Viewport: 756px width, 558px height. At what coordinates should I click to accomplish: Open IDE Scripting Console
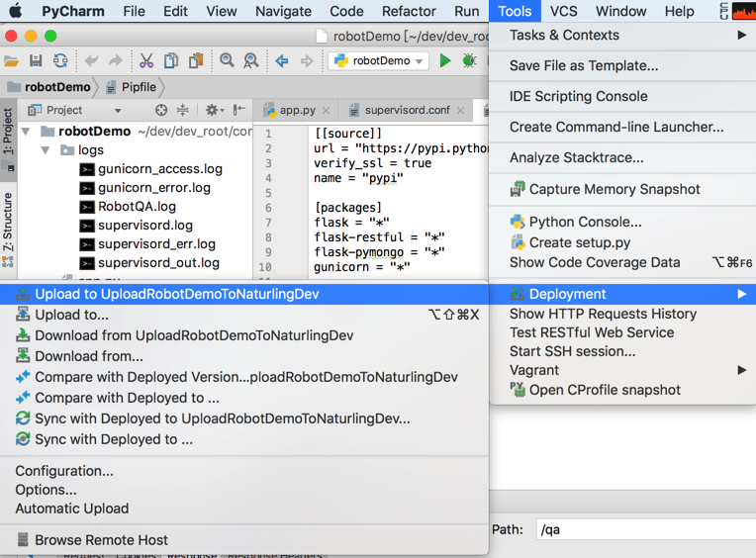[622, 96]
